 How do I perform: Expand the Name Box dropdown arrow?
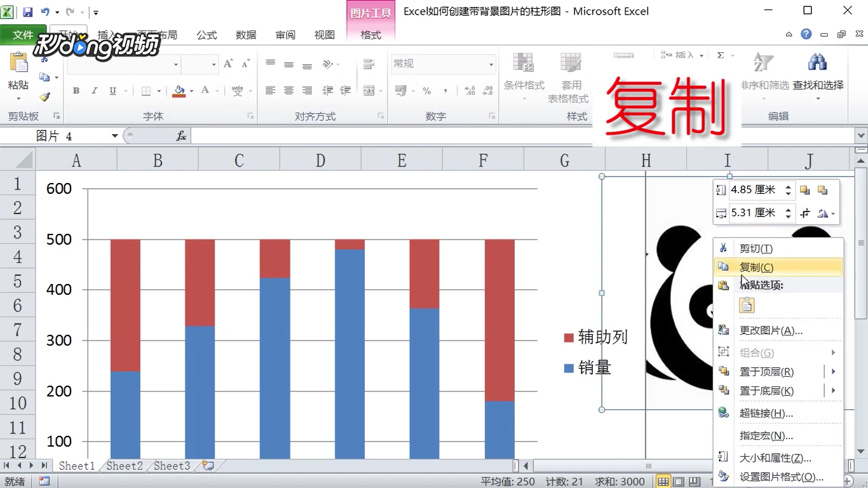(x=114, y=136)
